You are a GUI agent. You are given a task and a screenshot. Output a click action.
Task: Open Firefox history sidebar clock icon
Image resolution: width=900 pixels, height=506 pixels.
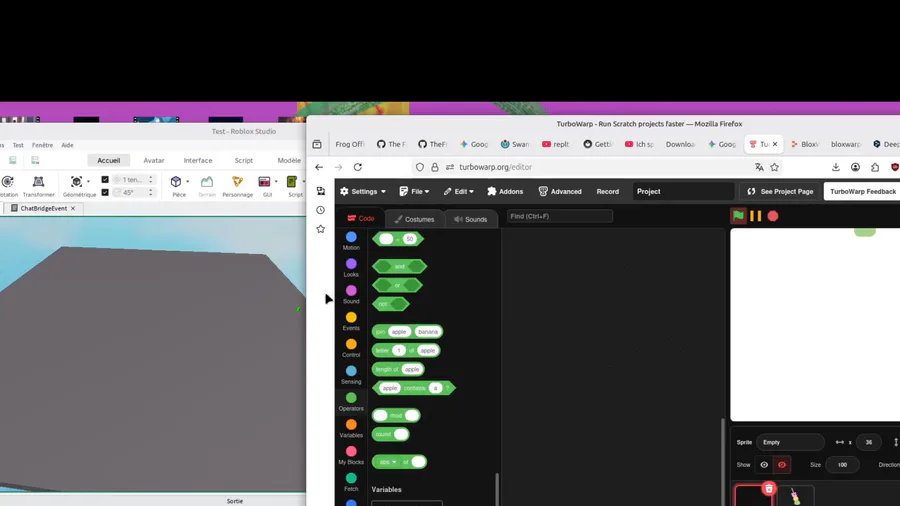(x=320, y=210)
